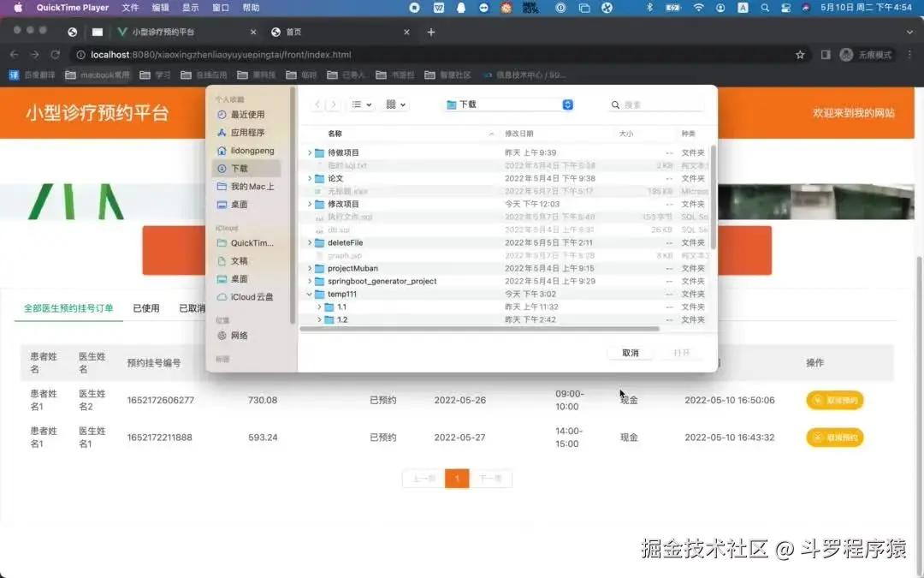Click 取消 button in file dialog
Image resolution: width=924 pixels, height=578 pixels.
click(x=630, y=353)
